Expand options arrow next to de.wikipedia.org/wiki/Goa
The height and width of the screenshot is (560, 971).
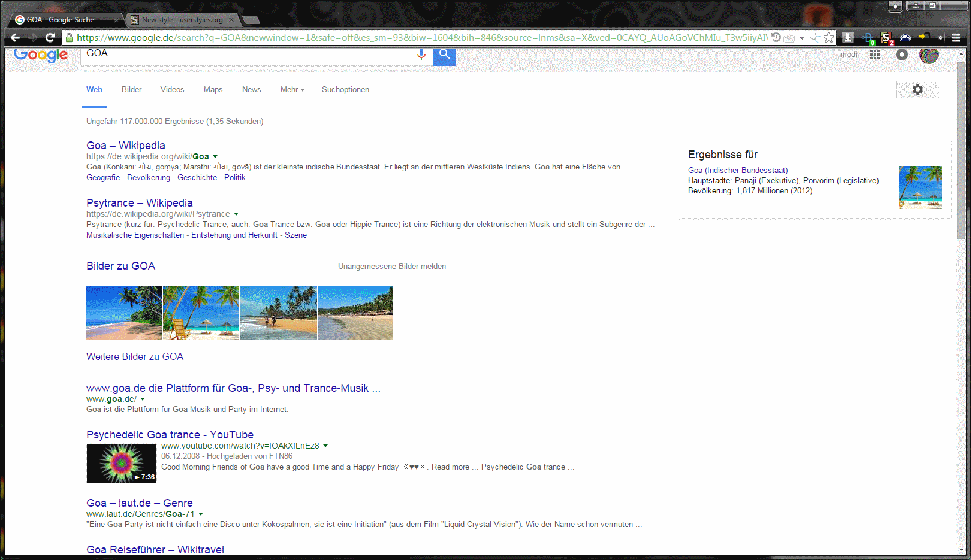[x=215, y=157]
